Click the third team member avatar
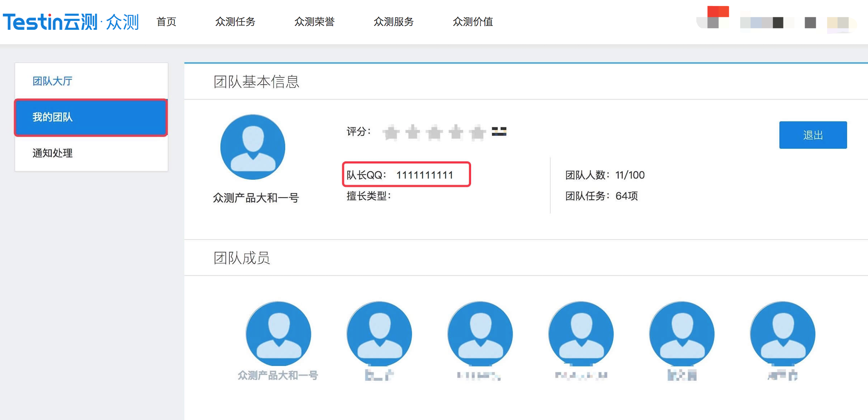 point(480,334)
